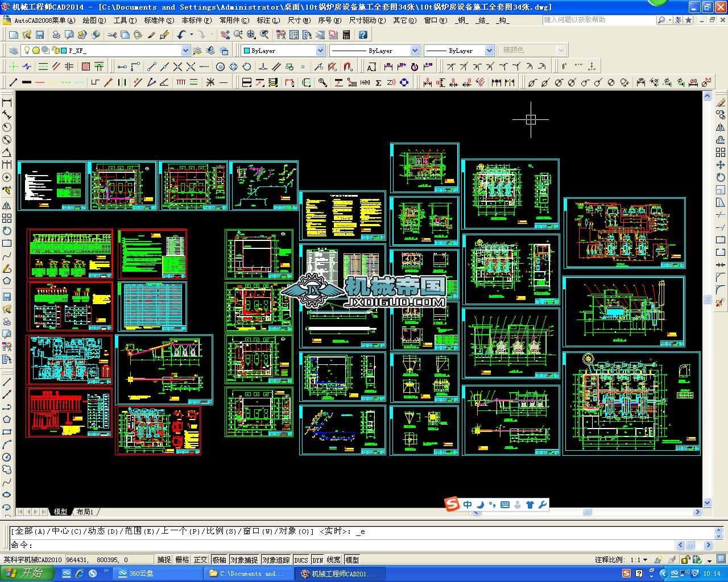Open the 窗口(W) menu
This screenshot has width=728, height=582.
pos(436,20)
